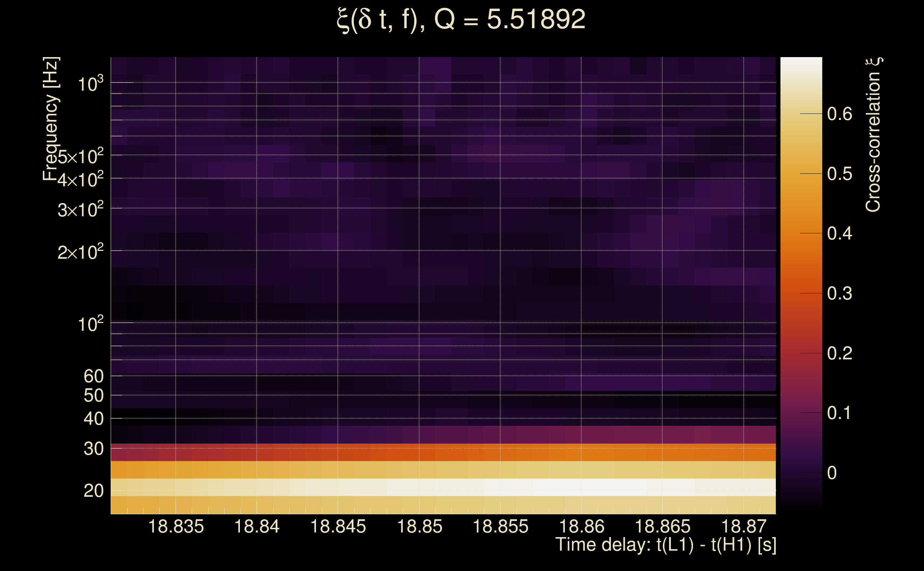Click the Time delay t(L1) - t(H1) axis title
Screen dimensions: 924x571
(666, 545)
